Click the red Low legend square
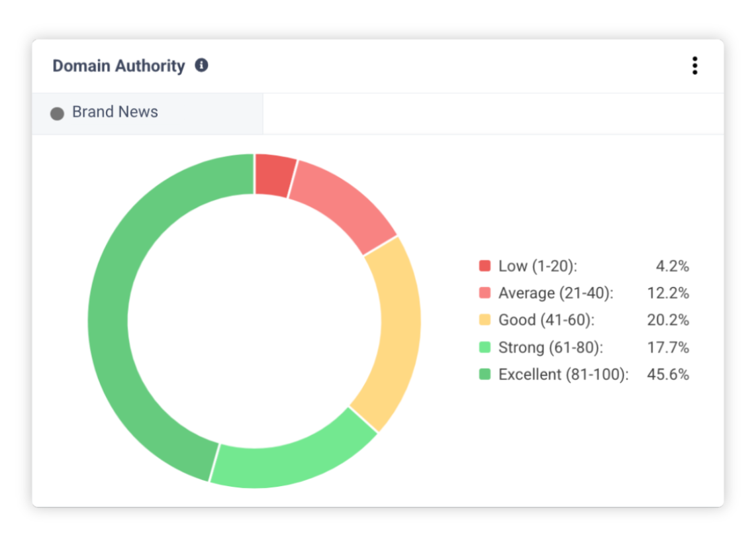 click(x=484, y=266)
